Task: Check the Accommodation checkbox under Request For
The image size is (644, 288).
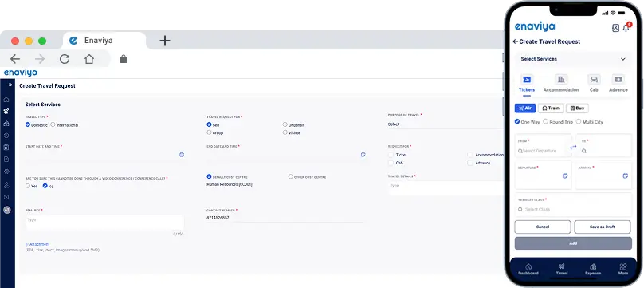Action: tap(470, 155)
